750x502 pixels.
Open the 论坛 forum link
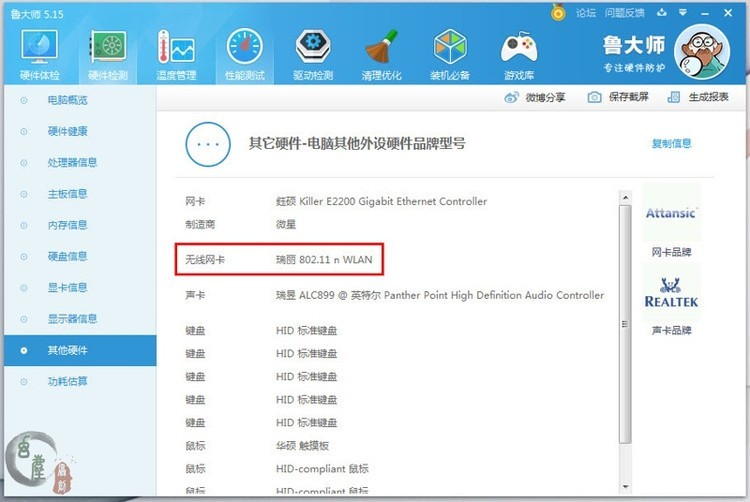tap(586, 13)
